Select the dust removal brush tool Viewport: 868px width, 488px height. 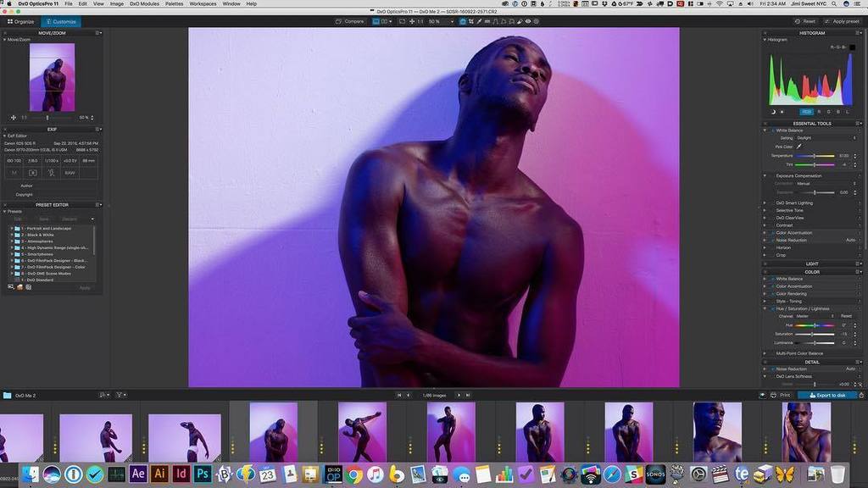(x=520, y=21)
